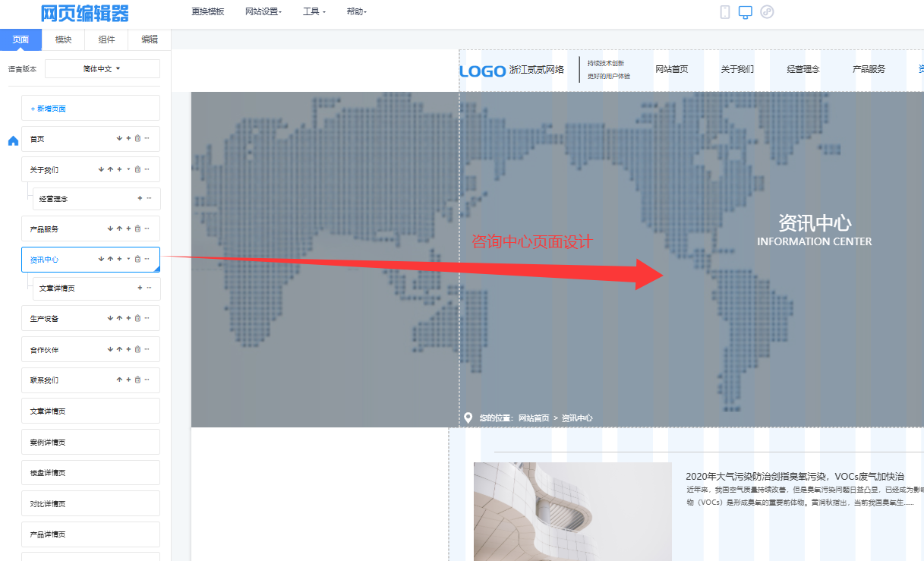Move 关于我们 page down

click(x=101, y=169)
